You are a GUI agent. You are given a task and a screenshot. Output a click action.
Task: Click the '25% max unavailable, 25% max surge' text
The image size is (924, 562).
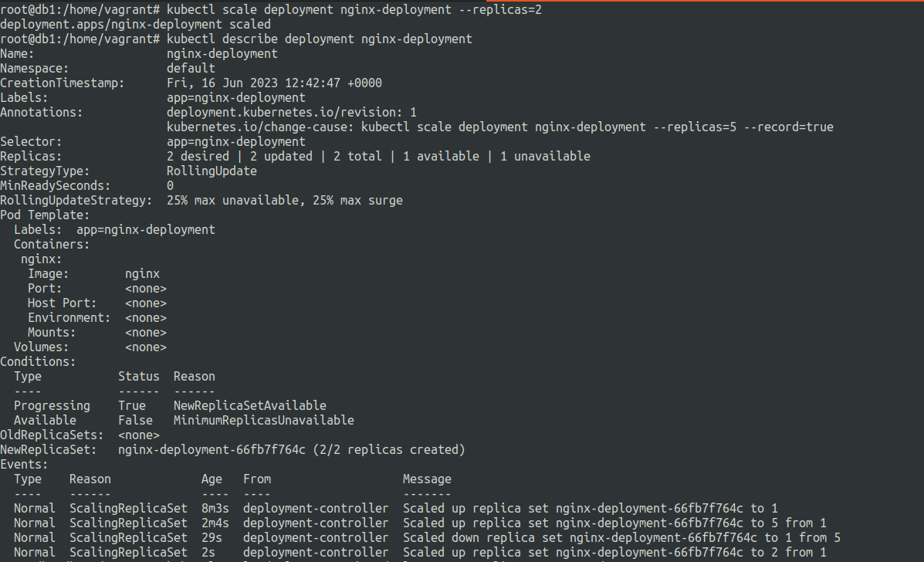tap(285, 201)
